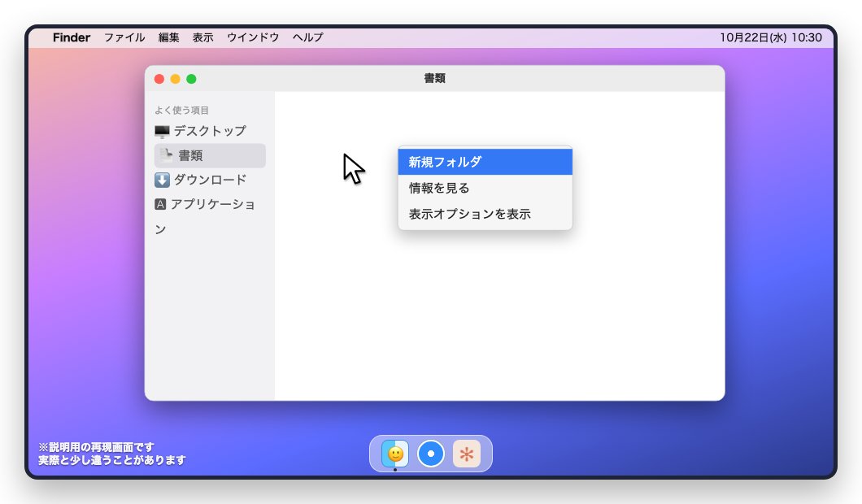Open Finder smiley icon in the Dock

point(395,454)
